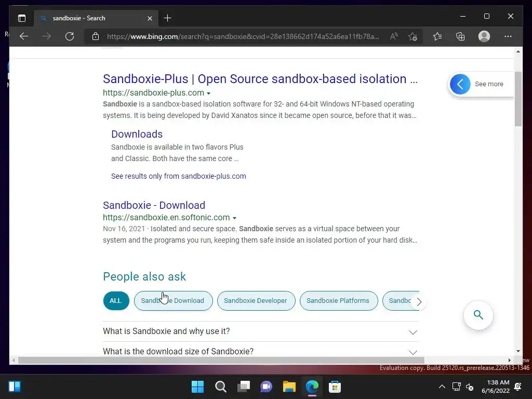The width and height of the screenshot is (532, 399).
Task: Show more filter chips with arrow
Action: pyautogui.click(x=419, y=302)
